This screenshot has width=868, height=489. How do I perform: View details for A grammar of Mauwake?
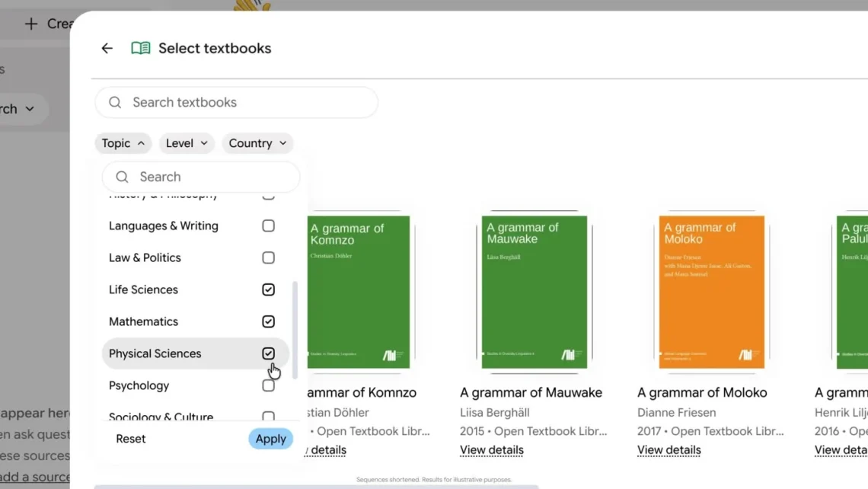click(x=492, y=450)
